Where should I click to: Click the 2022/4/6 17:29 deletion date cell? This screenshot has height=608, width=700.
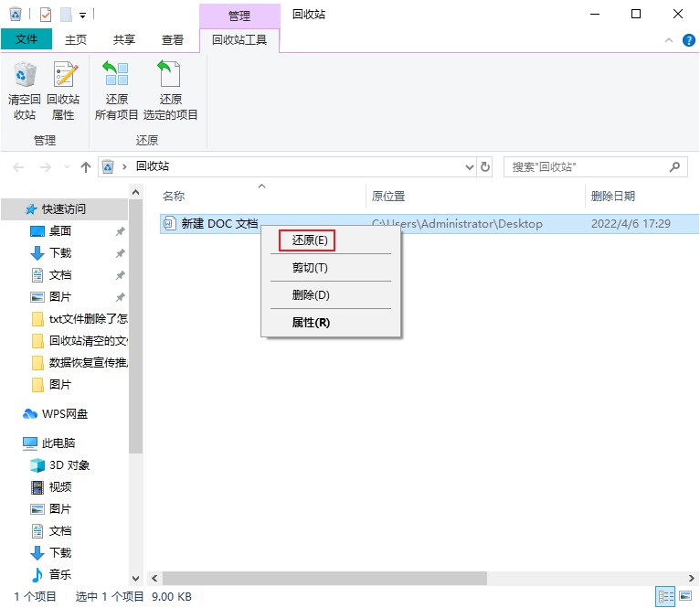631,223
